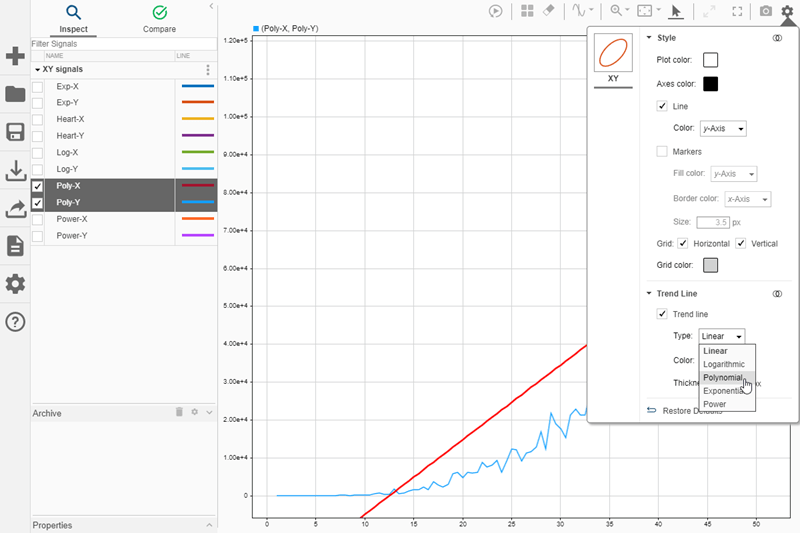Click the full-screen brackets icon

click(x=737, y=11)
